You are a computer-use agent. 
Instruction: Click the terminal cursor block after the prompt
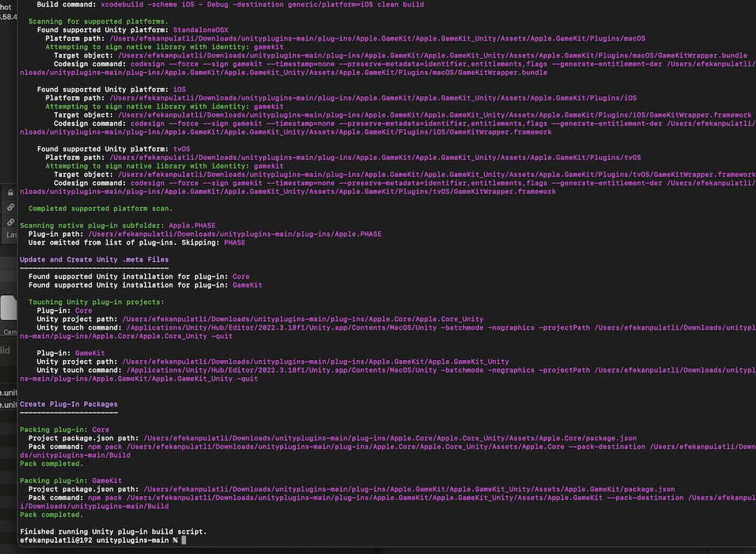pyautogui.click(x=184, y=541)
